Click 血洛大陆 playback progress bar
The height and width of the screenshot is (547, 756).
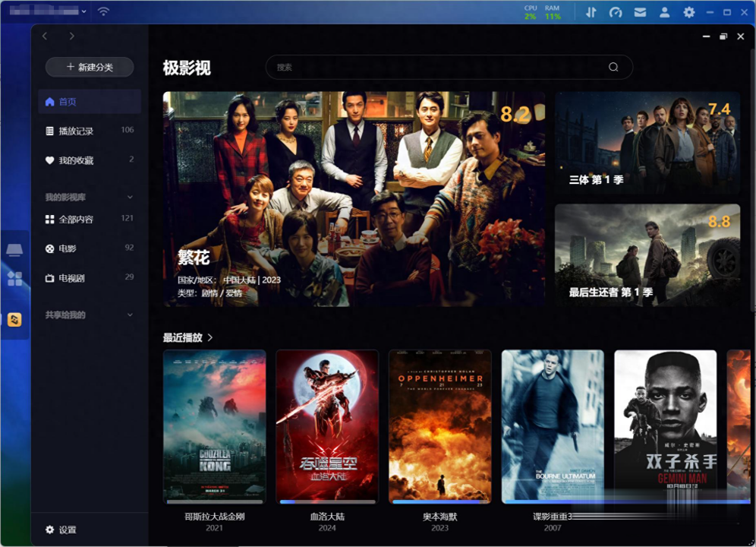point(327,501)
